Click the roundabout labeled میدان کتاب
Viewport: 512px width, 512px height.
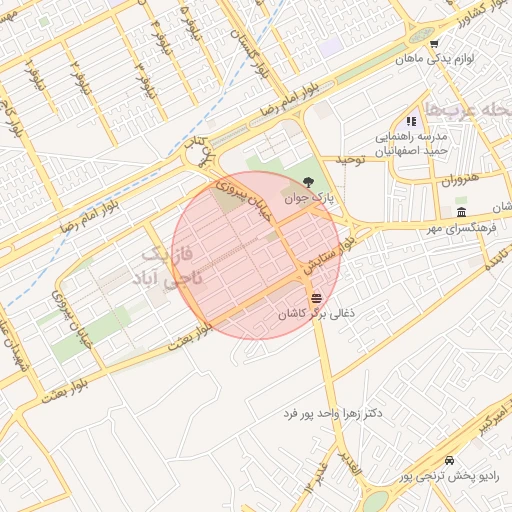201,154
